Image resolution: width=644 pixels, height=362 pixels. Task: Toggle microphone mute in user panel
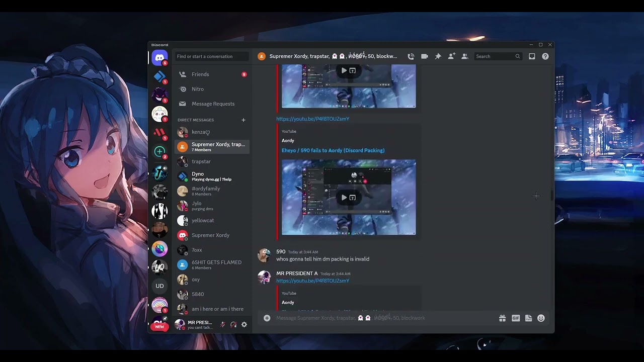click(222, 325)
